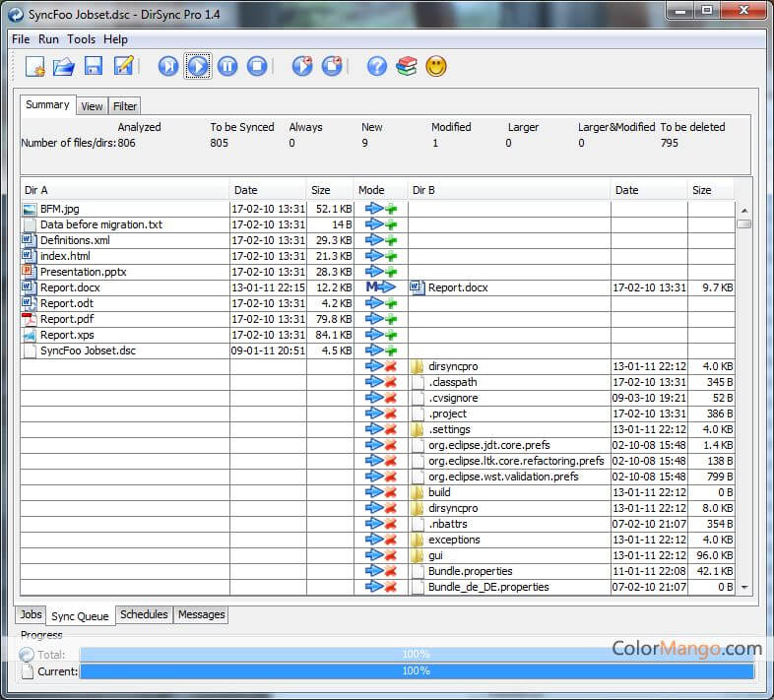The width and height of the screenshot is (774, 700).
Task: Save job set using the floppy disk icon
Action: coord(94,66)
